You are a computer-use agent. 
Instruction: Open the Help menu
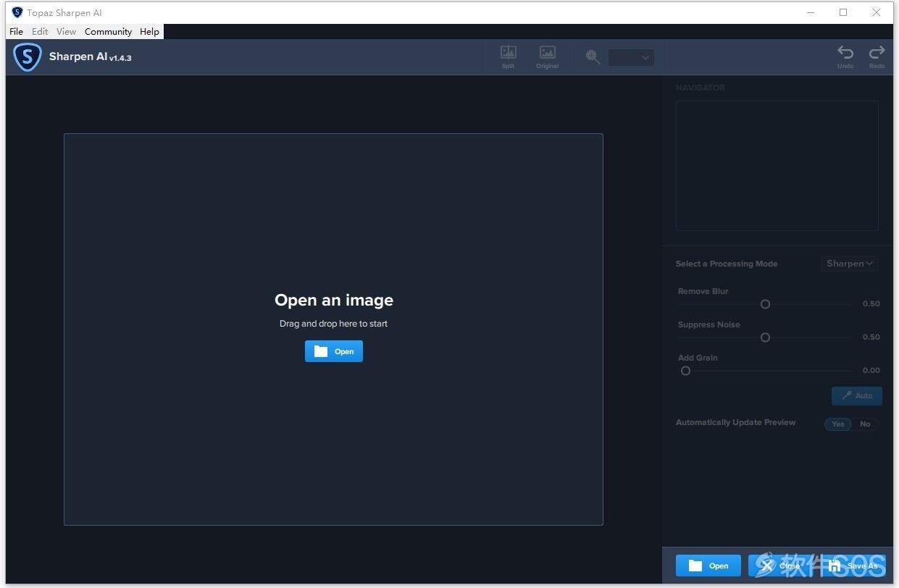pyautogui.click(x=149, y=31)
